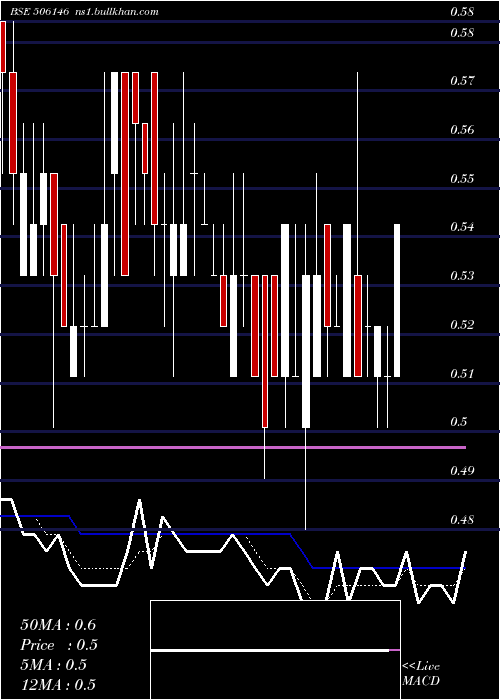500x700 pixels.
Task: Click the white MACD line in the bottom box
Action: pyautogui.click(x=270, y=651)
